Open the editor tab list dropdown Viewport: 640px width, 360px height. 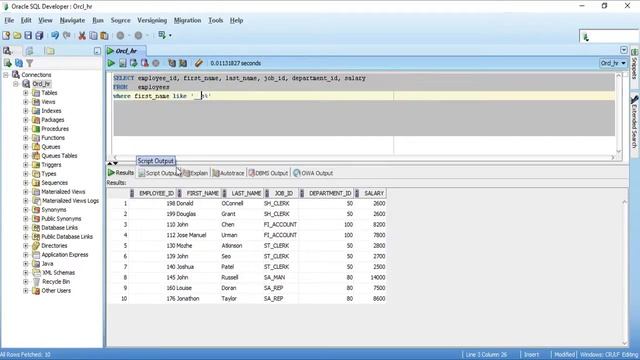pyautogui.click(x=624, y=50)
